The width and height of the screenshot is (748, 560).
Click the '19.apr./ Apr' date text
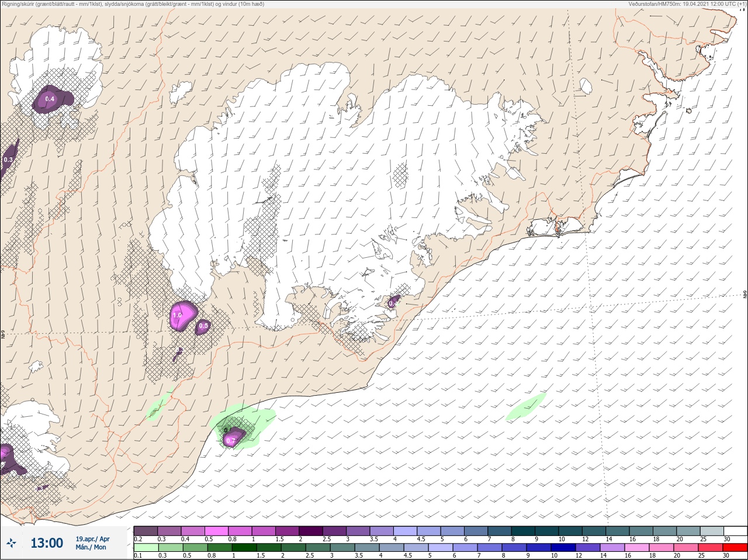pyautogui.click(x=92, y=539)
